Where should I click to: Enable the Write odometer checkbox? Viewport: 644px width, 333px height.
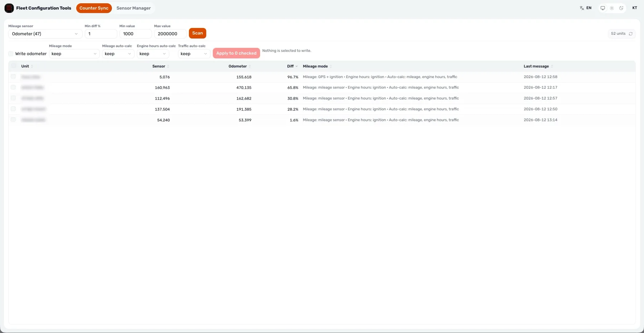(11, 54)
